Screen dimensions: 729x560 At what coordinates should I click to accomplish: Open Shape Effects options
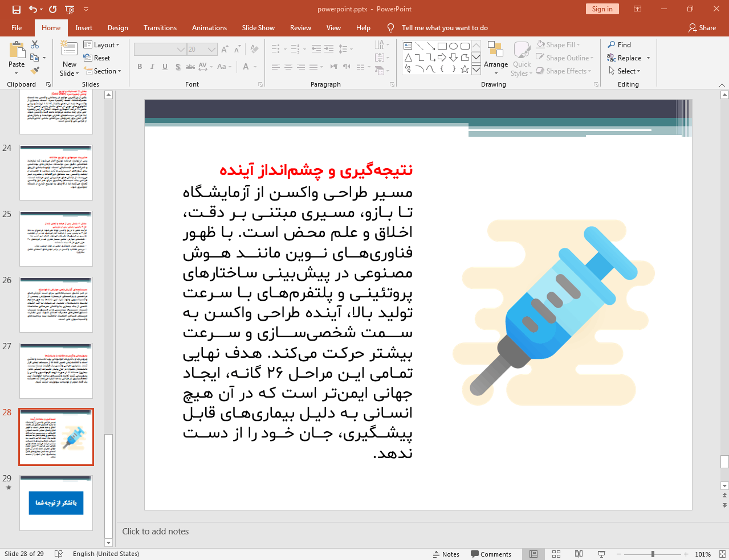(564, 71)
